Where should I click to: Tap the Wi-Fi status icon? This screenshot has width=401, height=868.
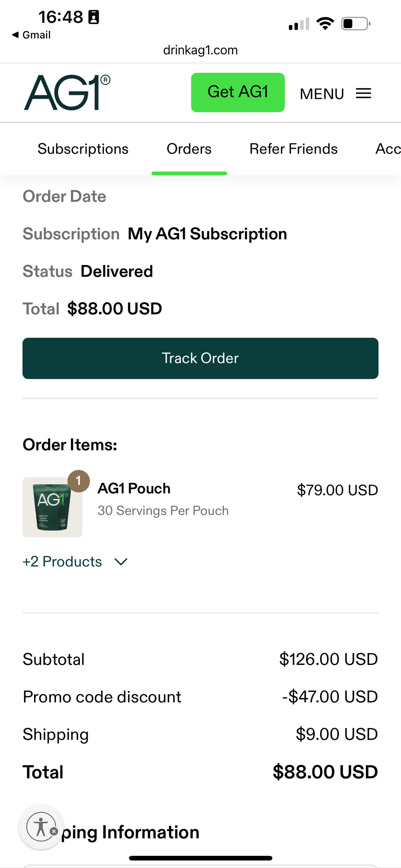(325, 24)
